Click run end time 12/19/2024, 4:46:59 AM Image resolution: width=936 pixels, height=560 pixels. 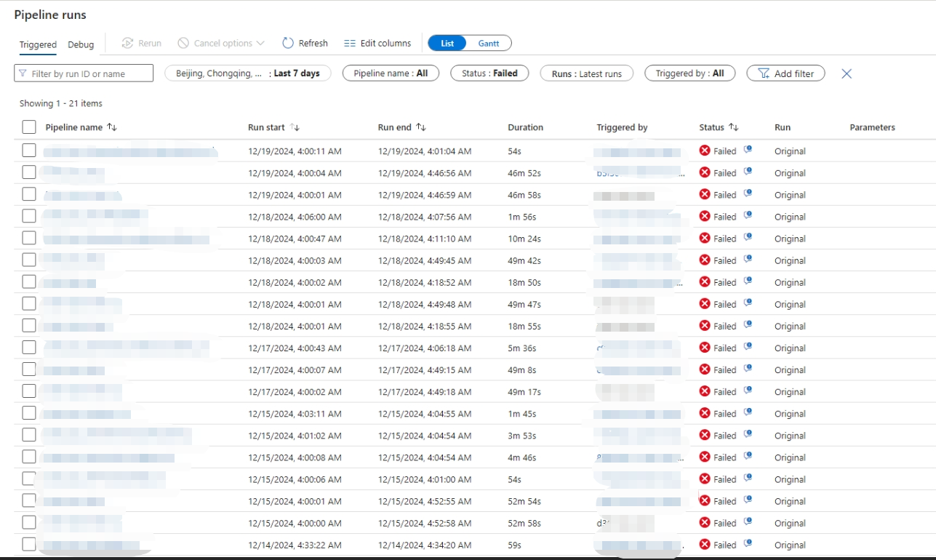point(425,195)
